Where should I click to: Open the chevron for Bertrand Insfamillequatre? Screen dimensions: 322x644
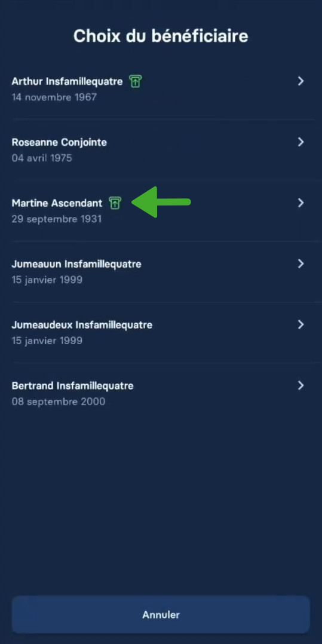(x=300, y=385)
